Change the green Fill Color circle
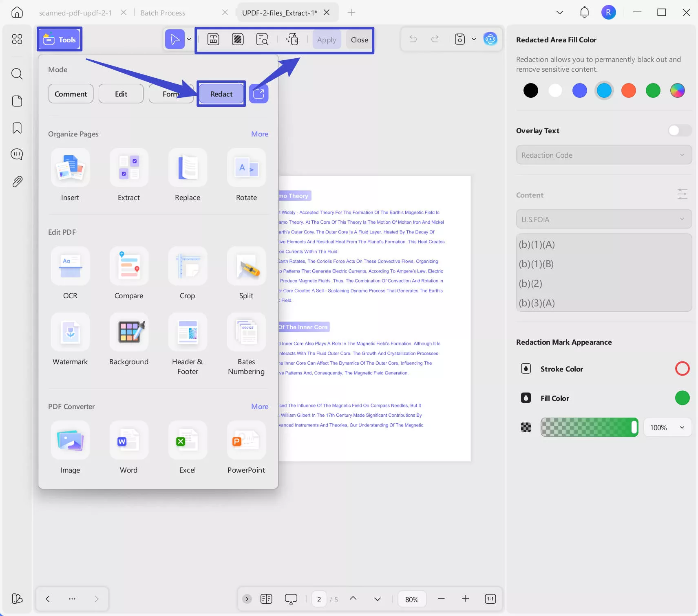The height and width of the screenshot is (616, 698). [x=682, y=398]
